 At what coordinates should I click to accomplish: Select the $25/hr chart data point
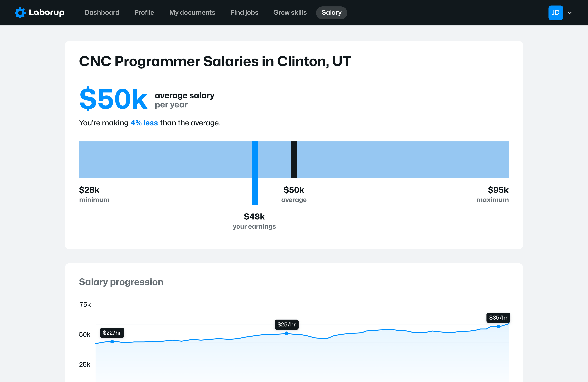point(287,333)
